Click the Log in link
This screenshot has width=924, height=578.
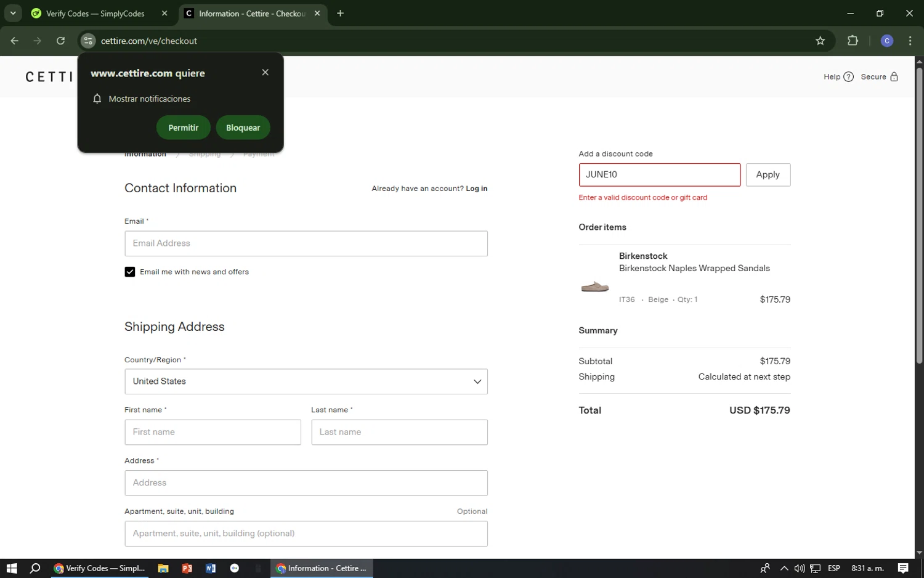click(476, 189)
